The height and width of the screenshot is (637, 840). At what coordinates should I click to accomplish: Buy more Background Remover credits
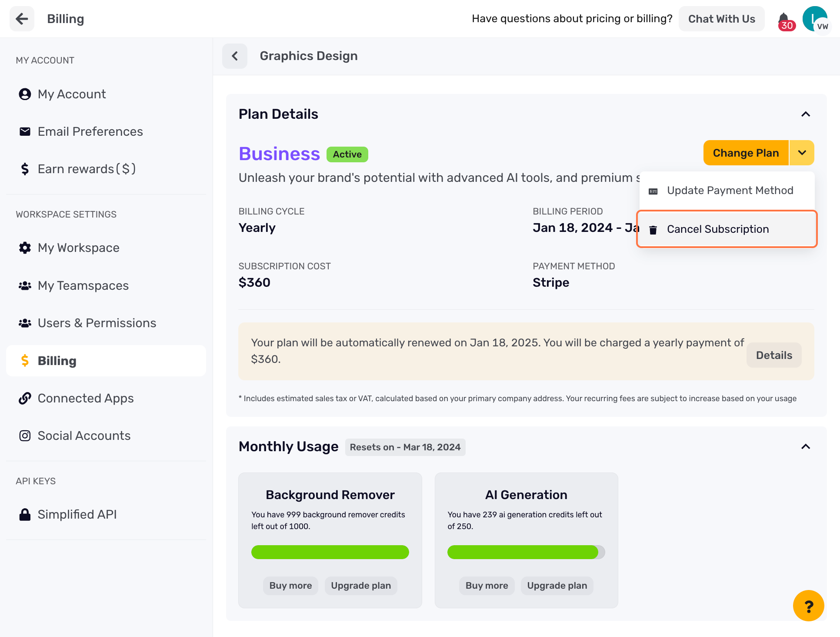click(x=290, y=586)
